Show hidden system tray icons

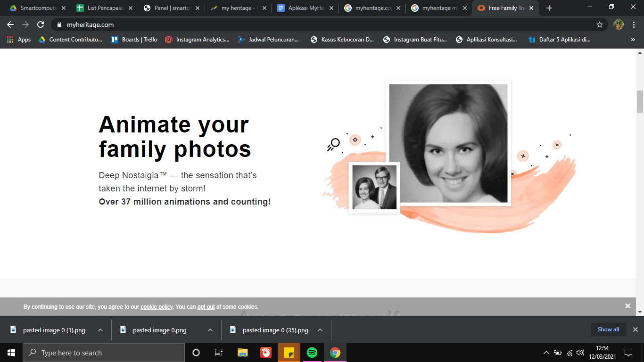546,353
